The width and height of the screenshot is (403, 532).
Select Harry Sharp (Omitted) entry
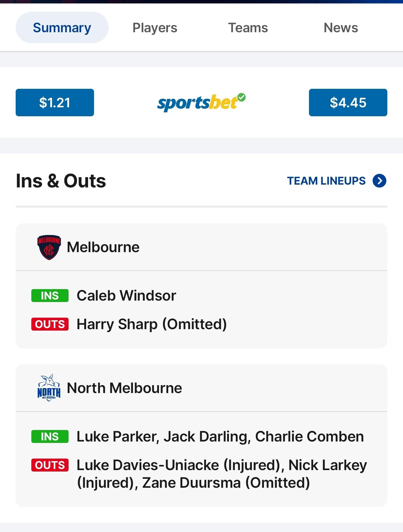(152, 324)
